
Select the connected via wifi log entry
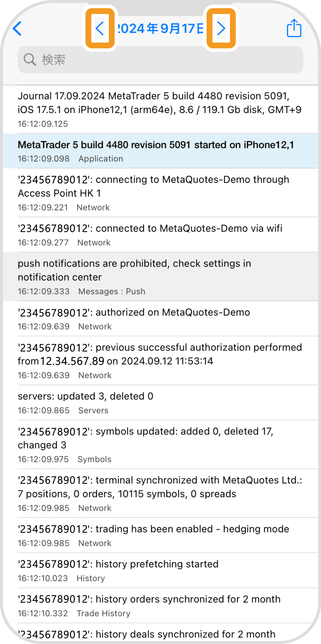160,235
